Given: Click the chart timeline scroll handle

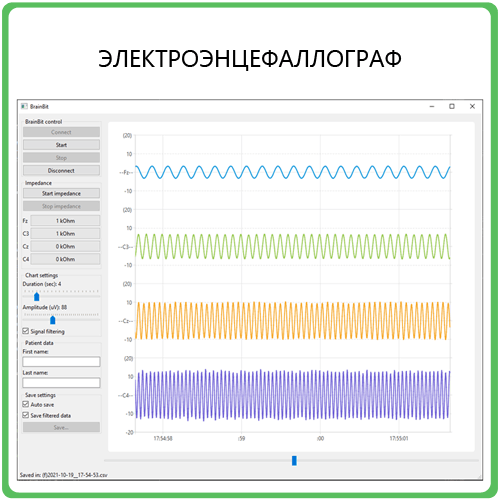Looking at the screenshot, I should [x=294, y=461].
